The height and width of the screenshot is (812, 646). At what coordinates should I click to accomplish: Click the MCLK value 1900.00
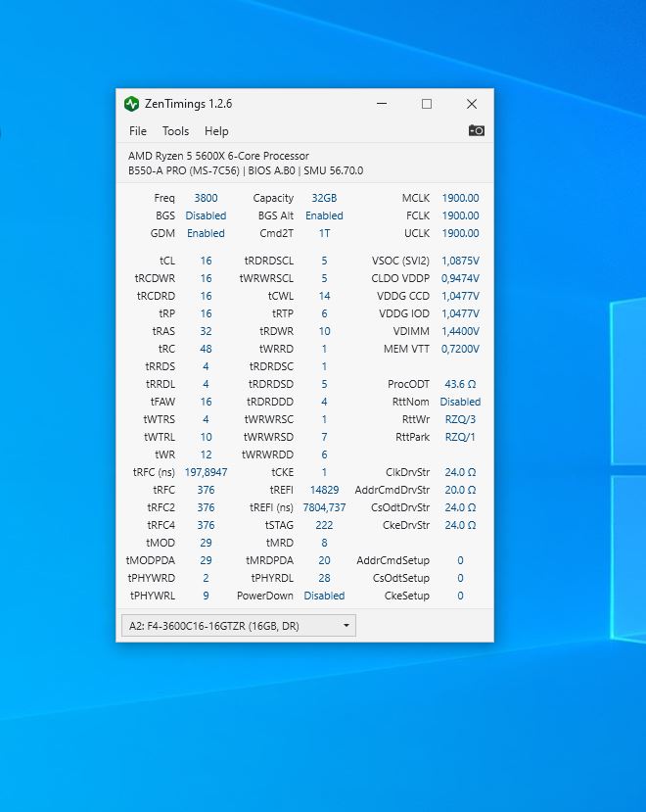point(460,198)
